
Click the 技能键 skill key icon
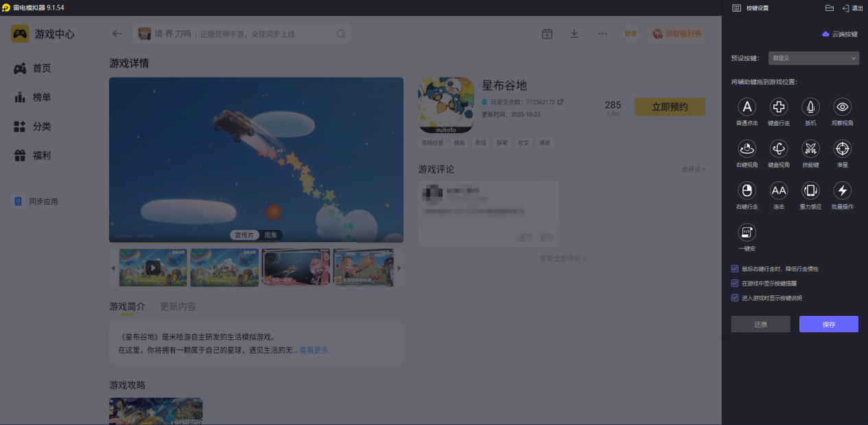coord(810,150)
